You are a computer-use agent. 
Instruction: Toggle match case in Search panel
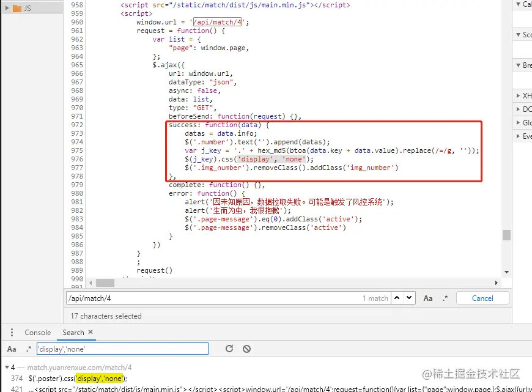tap(12, 349)
